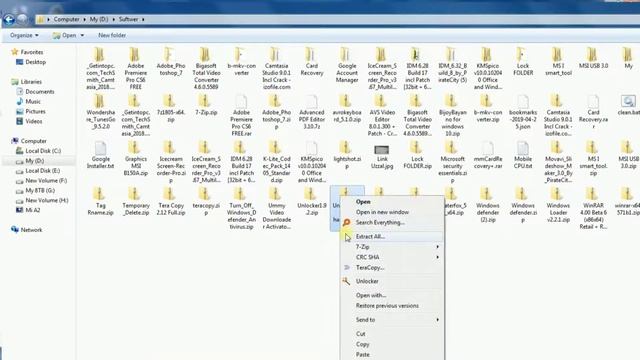Screen dimensions: 640x360
Task: Select Network in navigation pane
Action: (31, 230)
